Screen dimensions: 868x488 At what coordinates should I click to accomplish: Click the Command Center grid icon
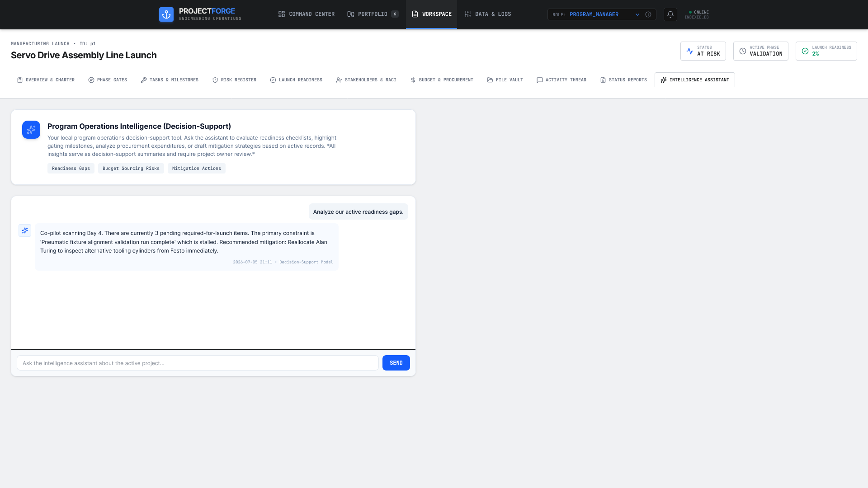click(282, 14)
